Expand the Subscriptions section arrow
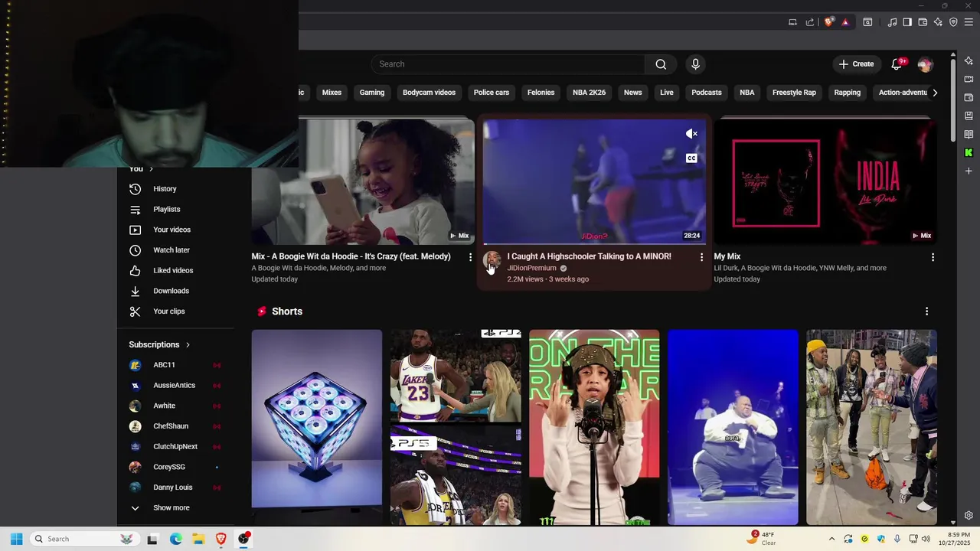980x551 pixels. pyautogui.click(x=188, y=345)
